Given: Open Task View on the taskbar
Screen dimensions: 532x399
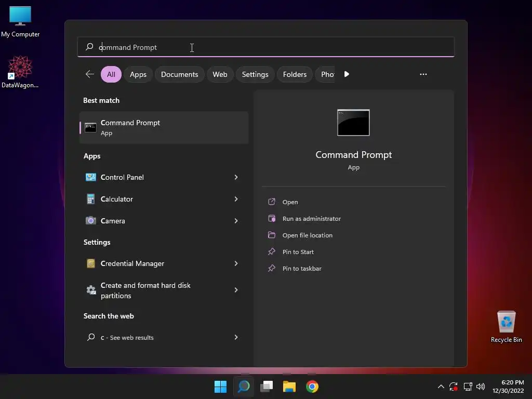Looking at the screenshot, I should click(267, 387).
